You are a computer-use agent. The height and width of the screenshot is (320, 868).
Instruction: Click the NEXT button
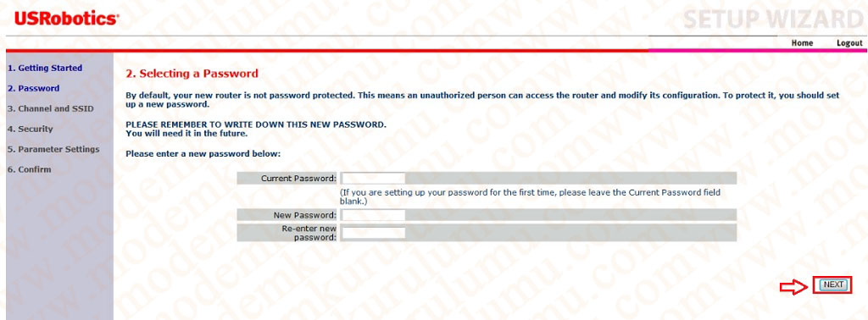[832, 284]
